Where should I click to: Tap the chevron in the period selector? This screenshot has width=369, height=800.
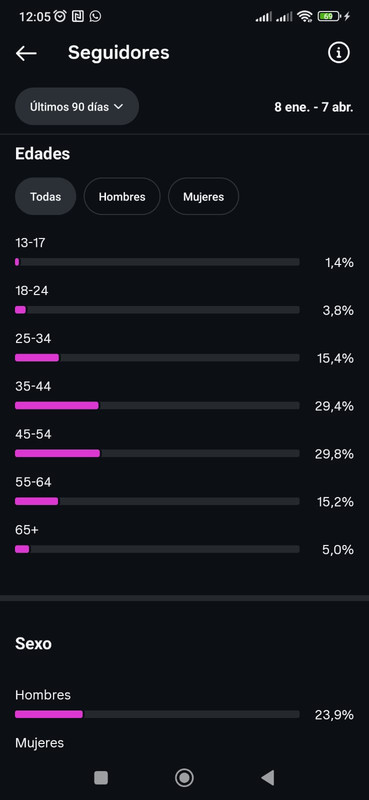pos(118,107)
